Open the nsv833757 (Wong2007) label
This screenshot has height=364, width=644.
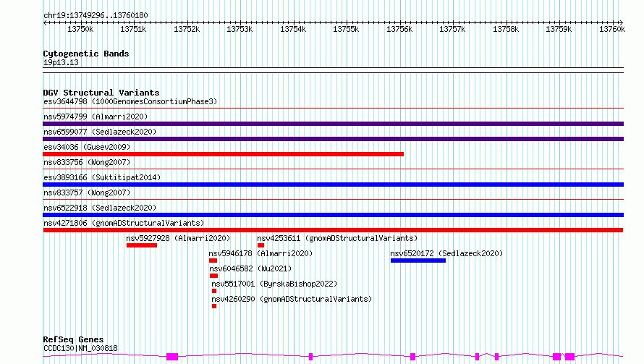87,192
